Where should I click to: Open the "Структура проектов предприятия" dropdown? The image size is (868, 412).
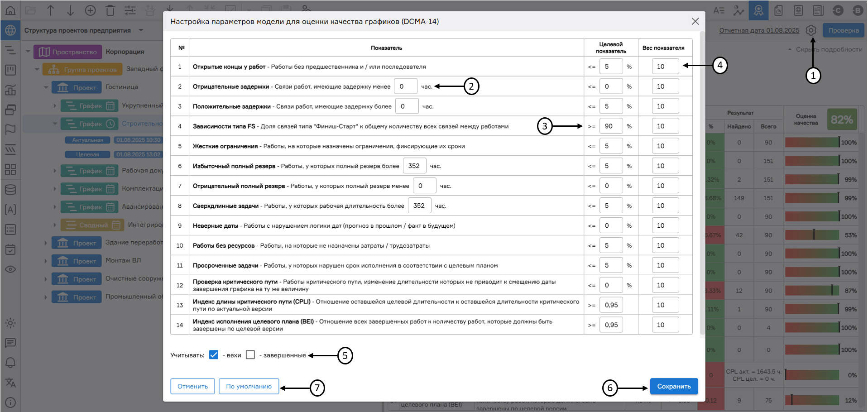[x=141, y=30]
